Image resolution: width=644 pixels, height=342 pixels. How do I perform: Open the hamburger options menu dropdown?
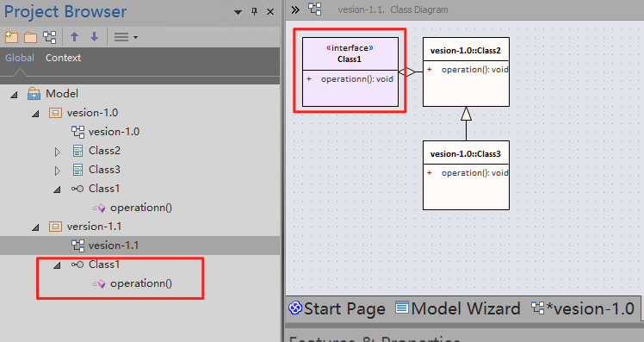pos(125,37)
